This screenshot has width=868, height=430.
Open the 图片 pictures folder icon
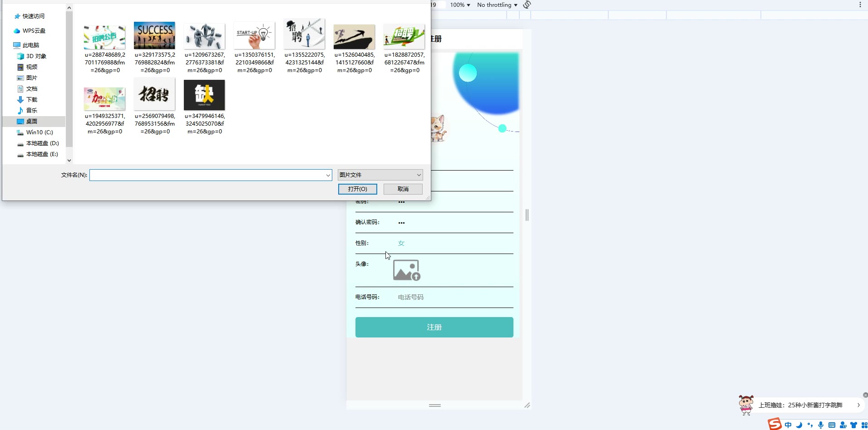[20, 78]
